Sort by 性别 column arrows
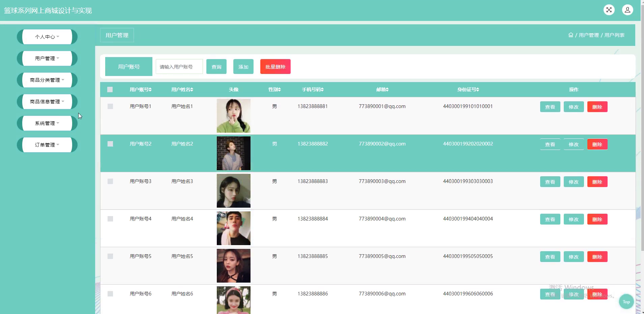 pos(279,89)
